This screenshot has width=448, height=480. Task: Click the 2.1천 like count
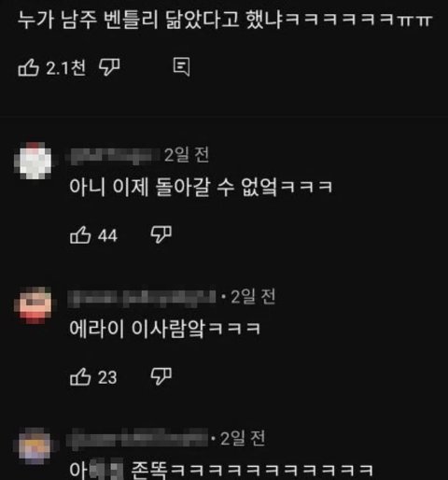click(x=66, y=68)
